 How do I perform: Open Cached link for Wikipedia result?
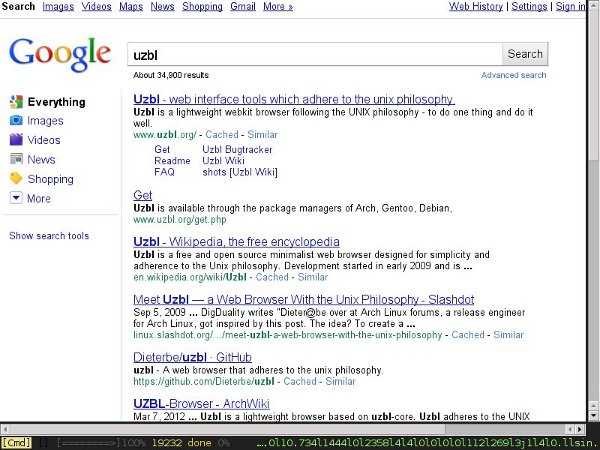pos(272,277)
